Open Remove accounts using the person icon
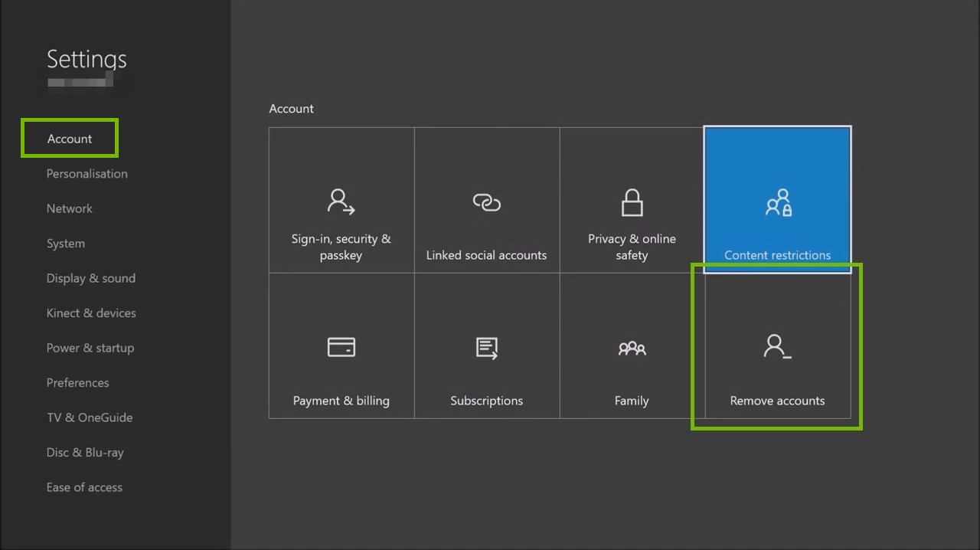980x550 pixels. (x=777, y=345)
